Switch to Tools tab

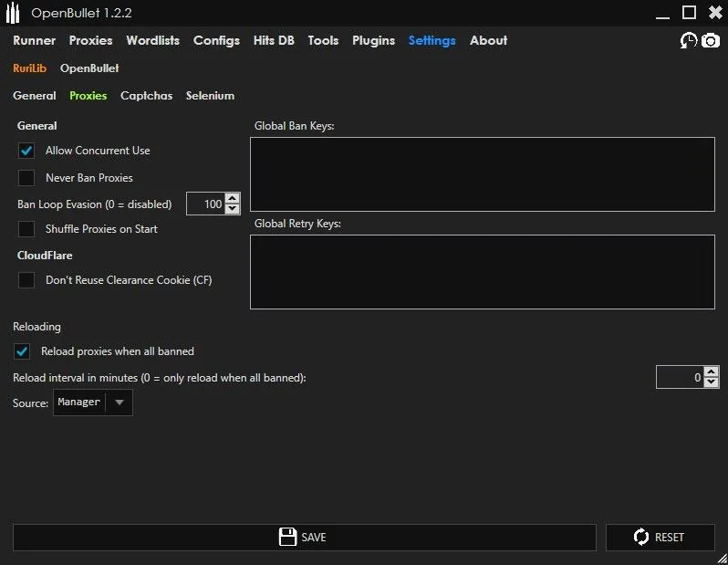(x=323, y=40)
